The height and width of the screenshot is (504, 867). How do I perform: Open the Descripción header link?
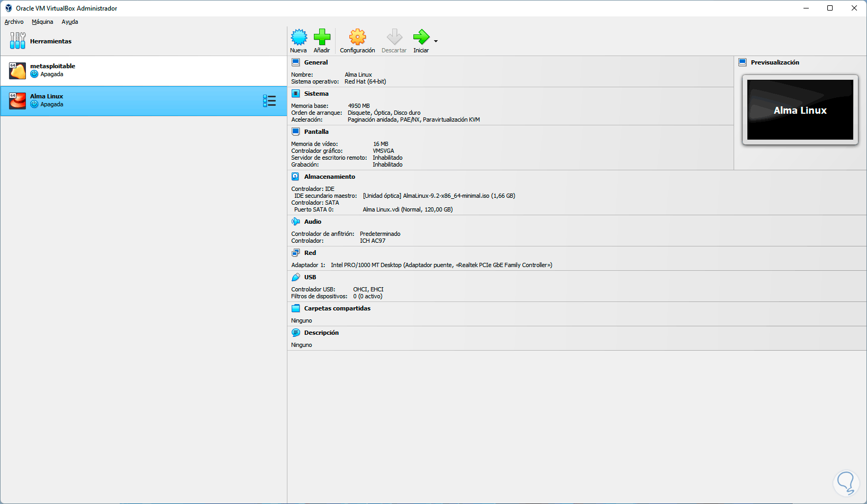(321, 333)
